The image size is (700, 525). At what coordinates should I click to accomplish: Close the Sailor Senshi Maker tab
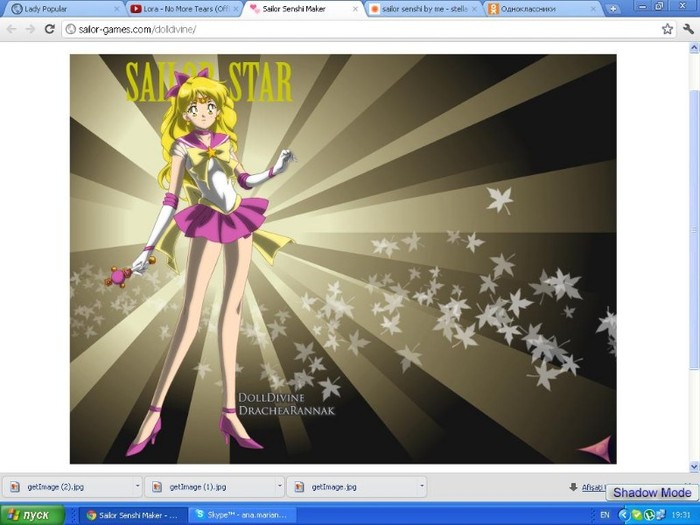tap(357, 9)
